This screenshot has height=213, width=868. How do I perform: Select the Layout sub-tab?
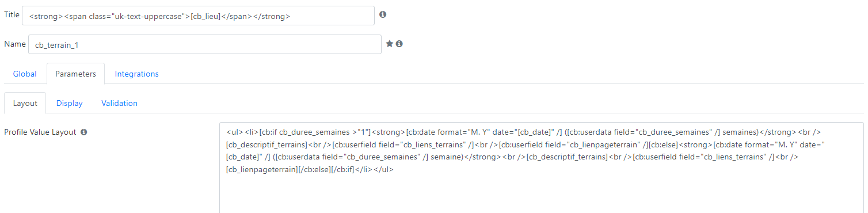(25, 103)
